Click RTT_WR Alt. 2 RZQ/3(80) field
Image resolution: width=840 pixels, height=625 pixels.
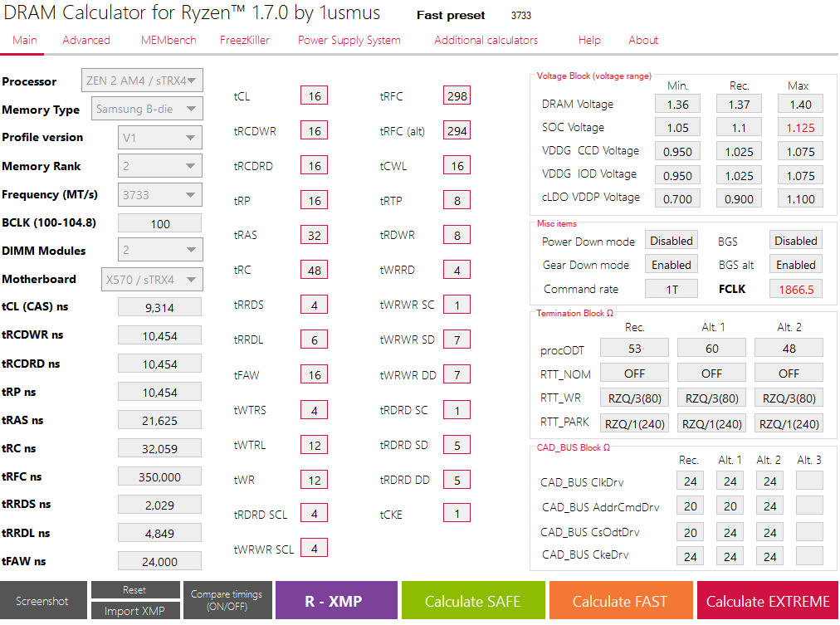[x=789, y=398]
